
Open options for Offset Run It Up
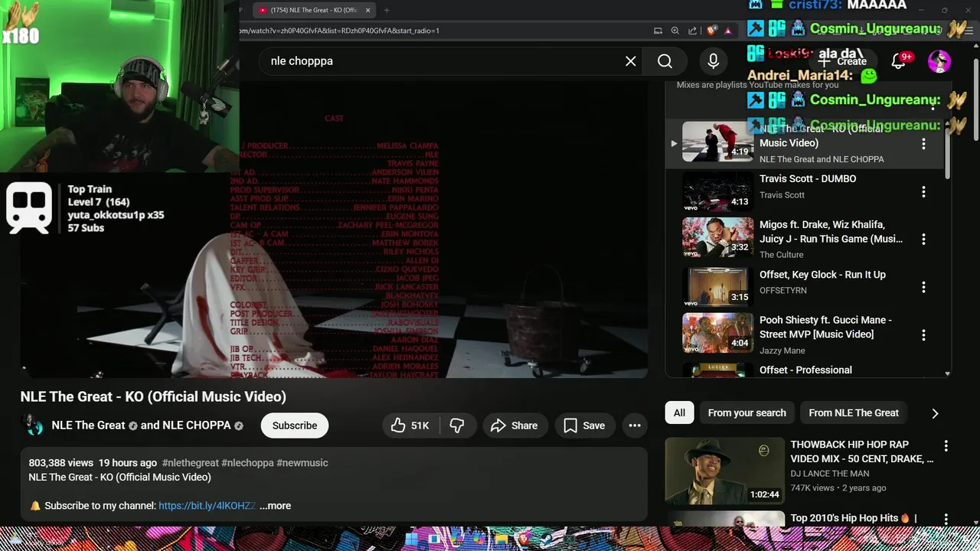point(923,287)
